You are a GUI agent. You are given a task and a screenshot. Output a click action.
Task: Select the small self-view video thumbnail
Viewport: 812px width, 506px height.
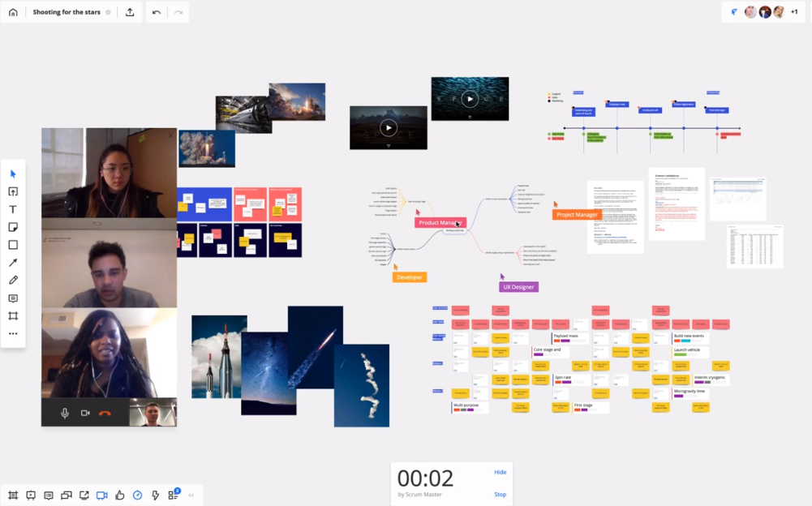[153, 412]
